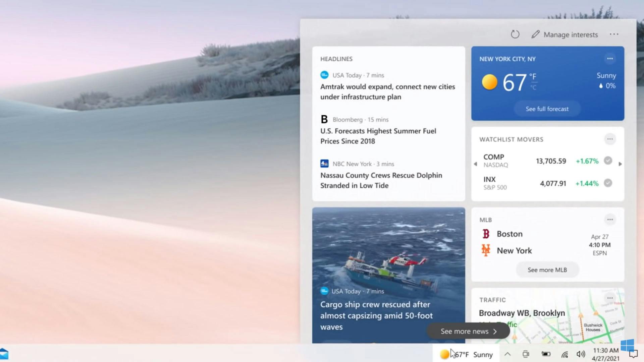Open the widget's top-right more options menu
This screenshot has width=644, height=362.
click(x=614, y=34)
